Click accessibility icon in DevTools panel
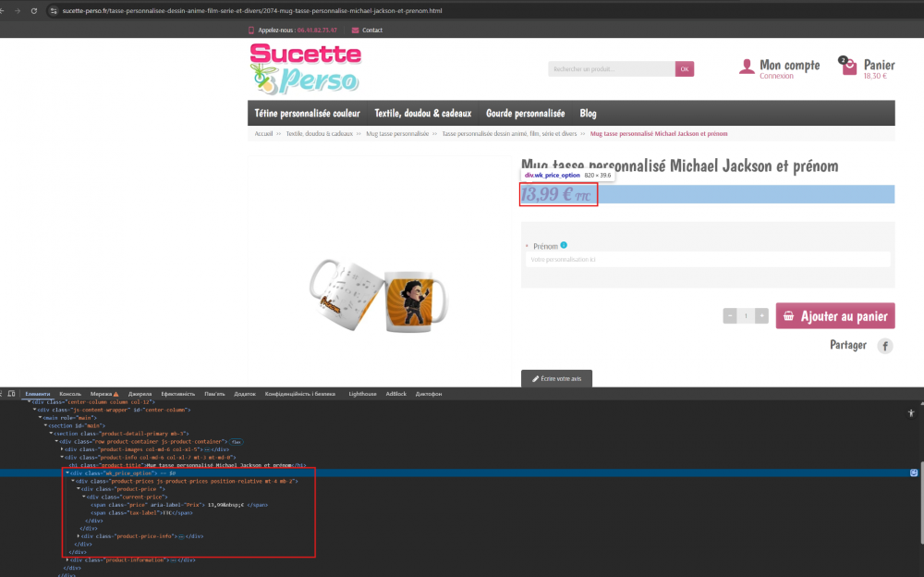This screenshot has width=924, height=577. (911, 413)
